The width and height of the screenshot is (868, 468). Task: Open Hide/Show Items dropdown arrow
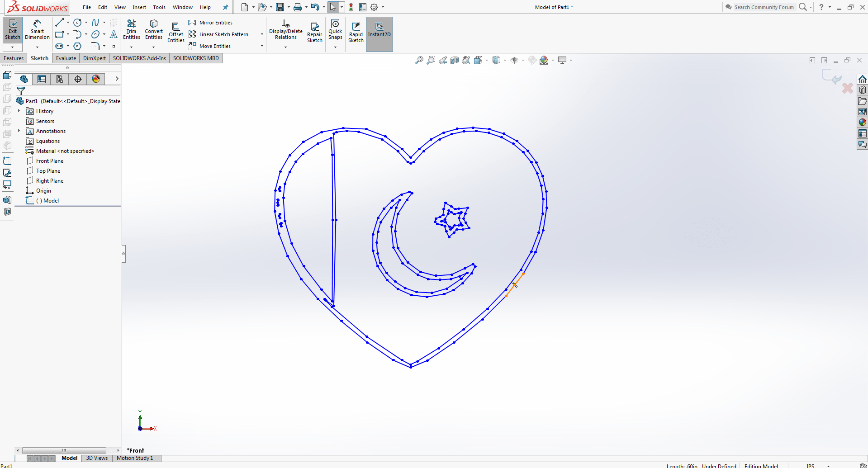pyautogui.click(x=523, y=60)
